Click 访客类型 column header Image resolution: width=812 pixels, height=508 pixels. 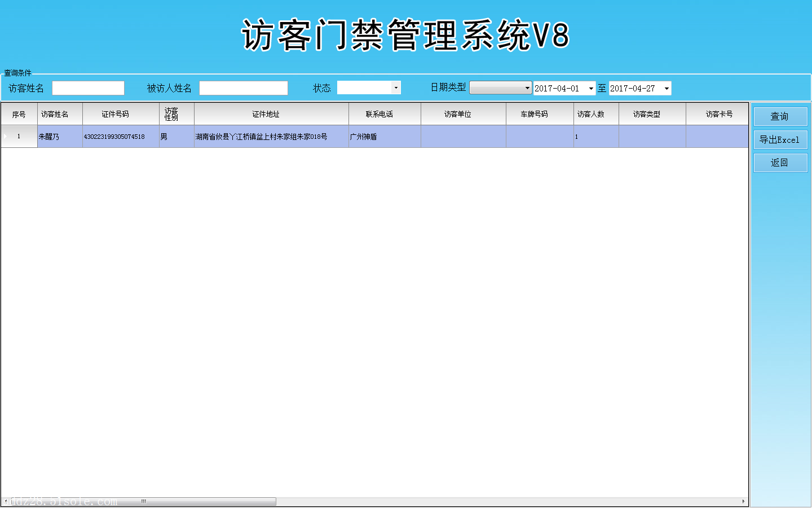coord(652,114)
